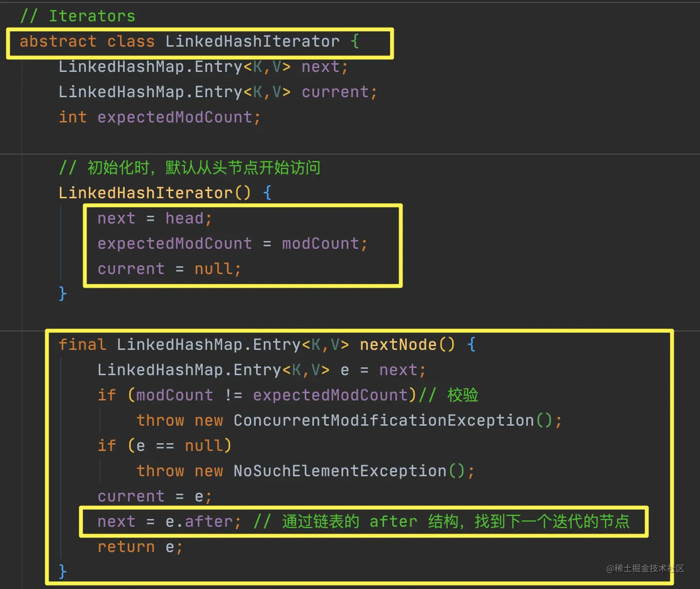The width and height of the screenshot is (700, 589).
Task: Click the 'current;' field declaration
Action: [339, 92]
